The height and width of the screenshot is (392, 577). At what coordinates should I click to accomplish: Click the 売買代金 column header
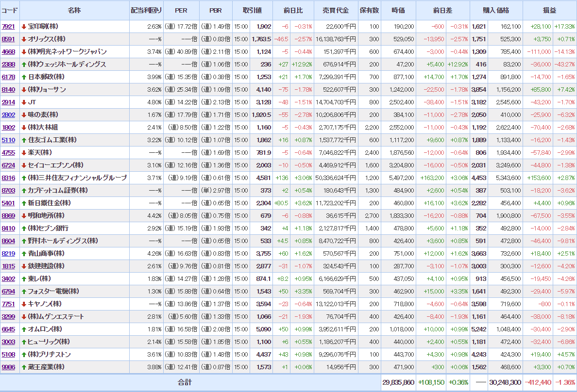pos(336,10)
